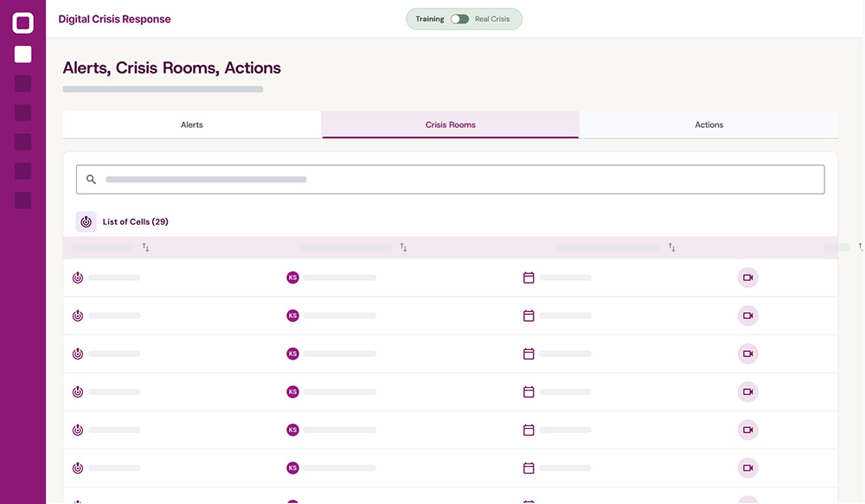Image resolution: width=865 pixels, height=504 pixels.
Task: Switch to the Alerts tab
Action: coord(191,124)
